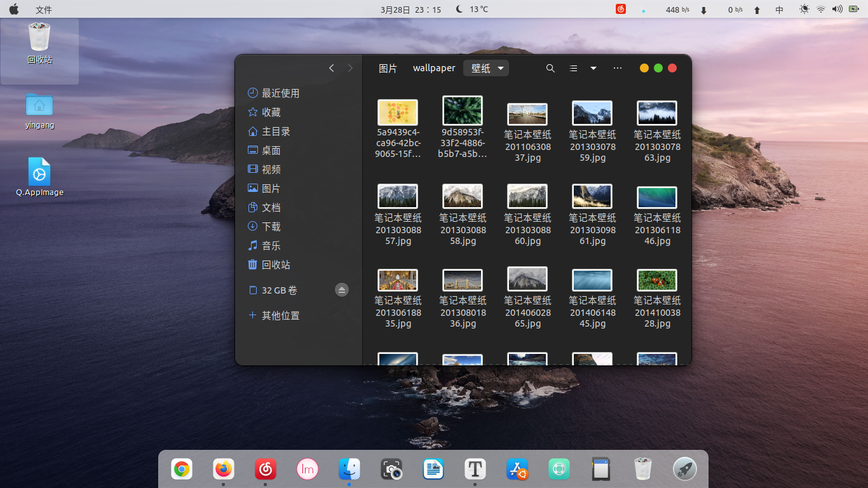Image resolution: width=868 pixels, height=488 pixels.
Task: Open the Apple menu
Action: click(14, 9)
